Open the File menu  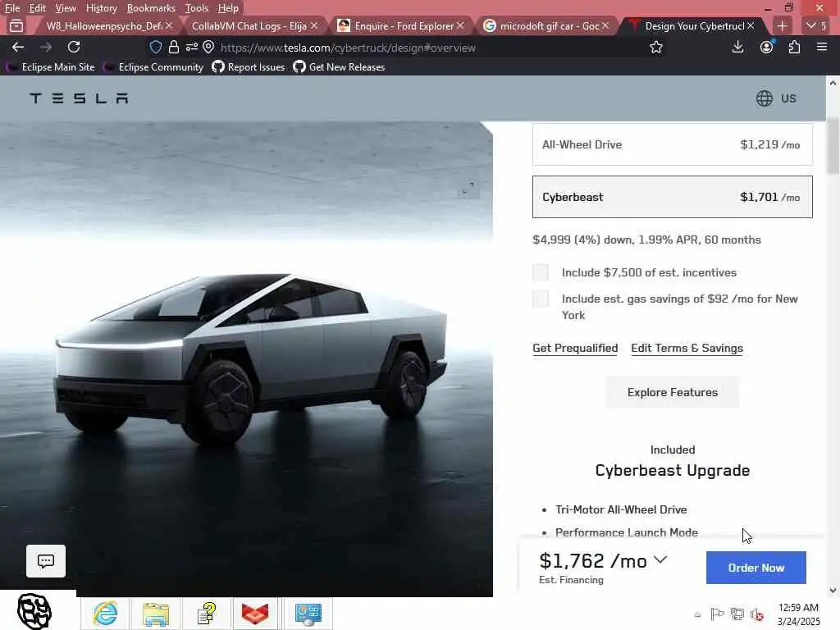coord(12,8)
